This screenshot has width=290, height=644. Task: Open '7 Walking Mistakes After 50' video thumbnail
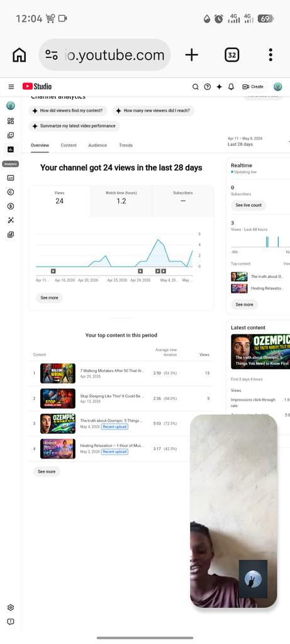(x=58, y=374)
